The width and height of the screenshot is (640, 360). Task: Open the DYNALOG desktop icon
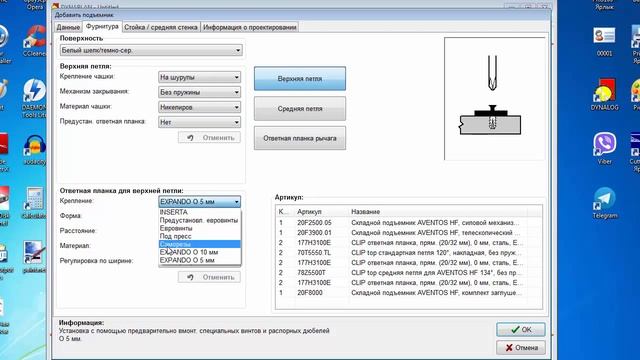(x=604, y=94)
